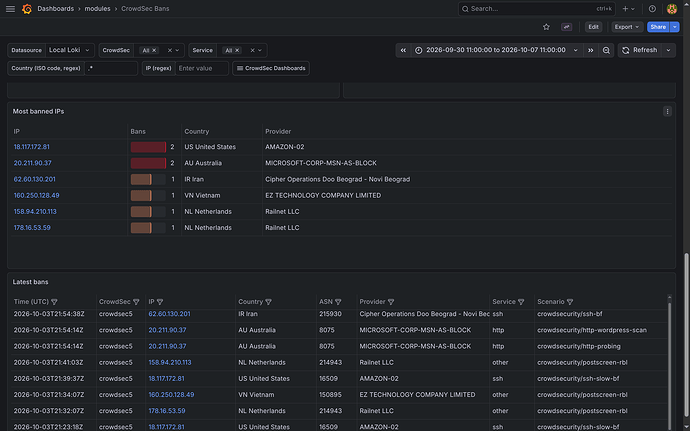690x431 pixels.
Task: Open the plus new-item menu
Action: pyautogui.click(x=628, y=9)
